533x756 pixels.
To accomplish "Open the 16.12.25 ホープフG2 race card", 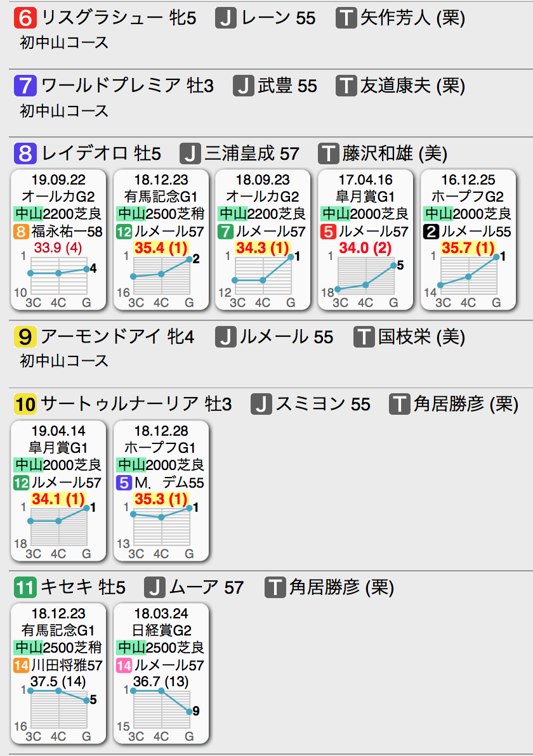I will tap(468, 240).
